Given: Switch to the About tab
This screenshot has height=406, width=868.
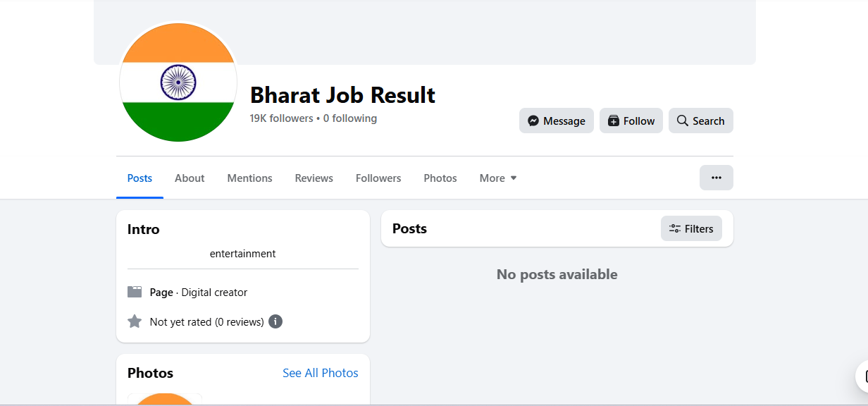Looking at the screenshot, I should click(x=190, y=178).
